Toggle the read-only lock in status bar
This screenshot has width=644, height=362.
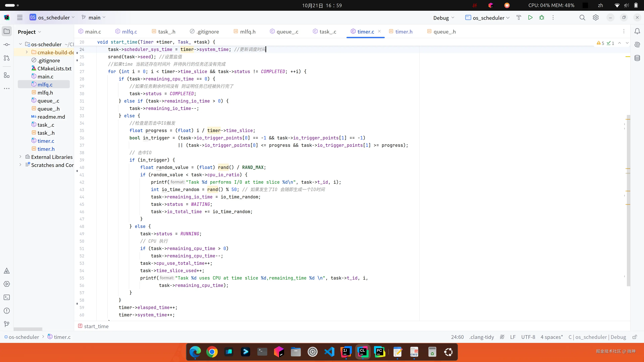point(634,337)
